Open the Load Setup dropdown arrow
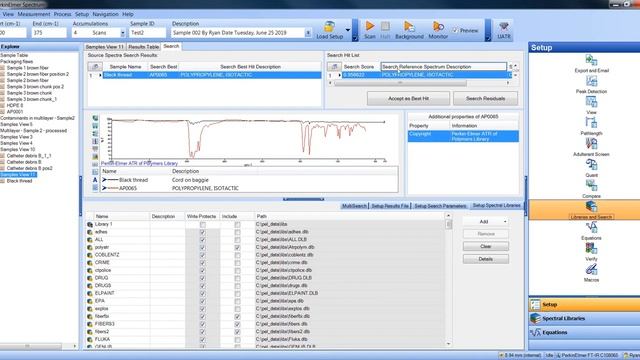The width and height of the screenshot is (640, 360). tap(348, 30)
